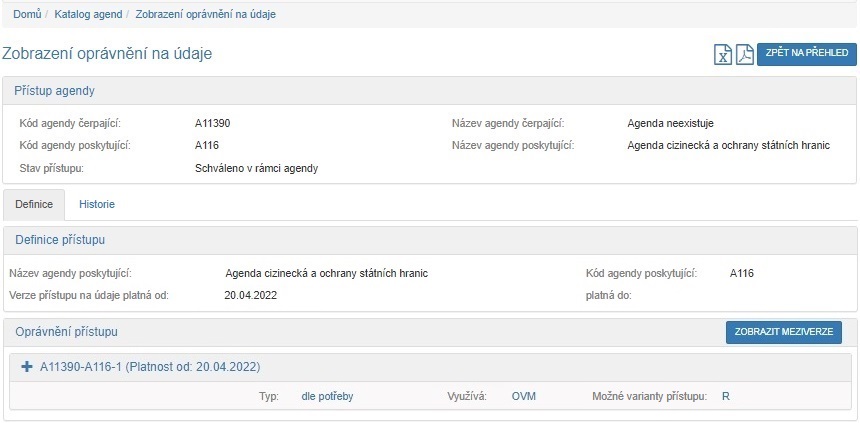Export the page to Excel

coord(723,54)
